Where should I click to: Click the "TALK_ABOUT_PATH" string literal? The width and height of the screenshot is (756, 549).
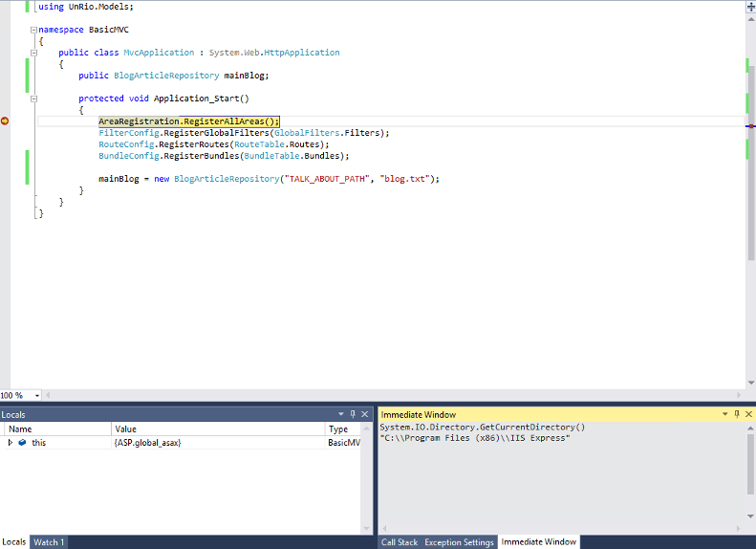[328, 179]
